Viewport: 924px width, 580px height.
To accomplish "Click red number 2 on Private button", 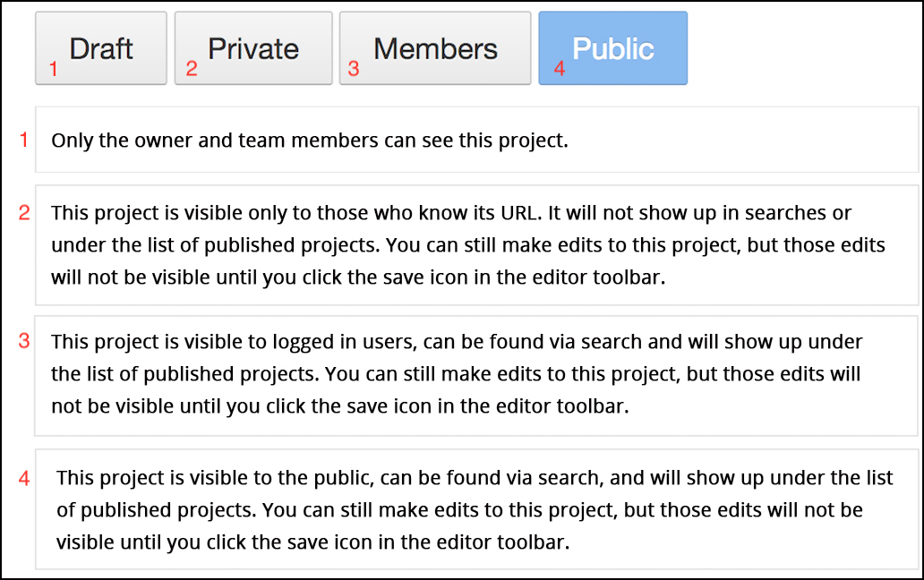I will coord(192,69).
